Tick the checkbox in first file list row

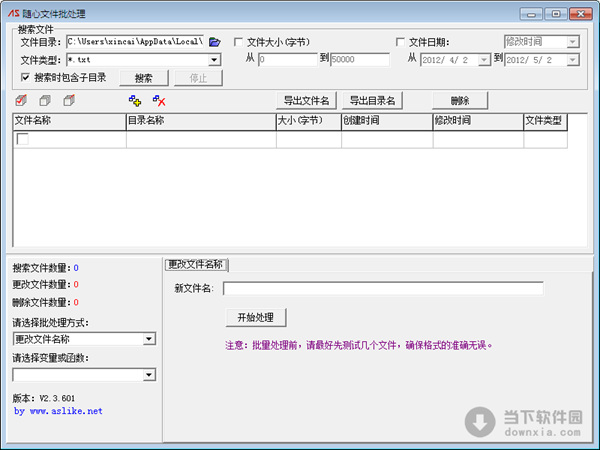pos(22,139)
